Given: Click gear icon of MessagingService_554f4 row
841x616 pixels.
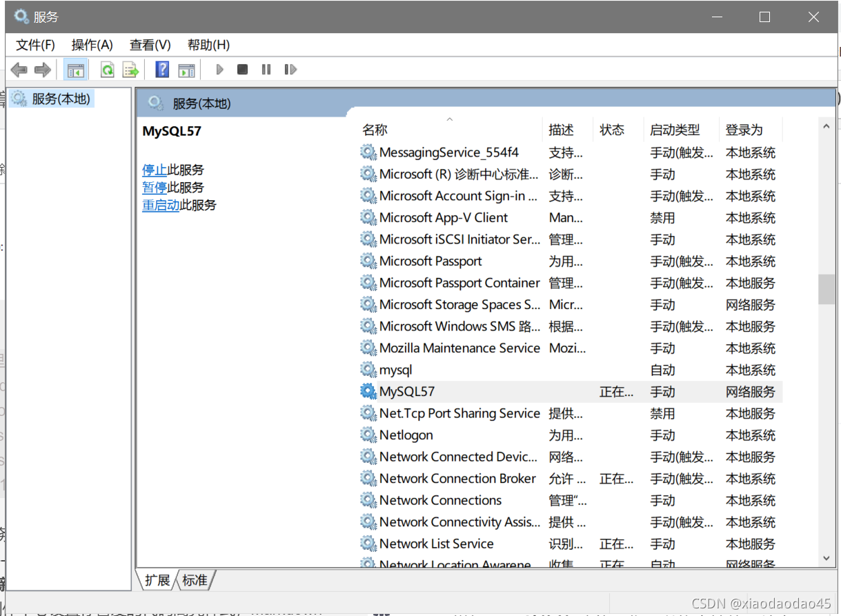Looking at the screenshot, I should (x=369, y=152).
